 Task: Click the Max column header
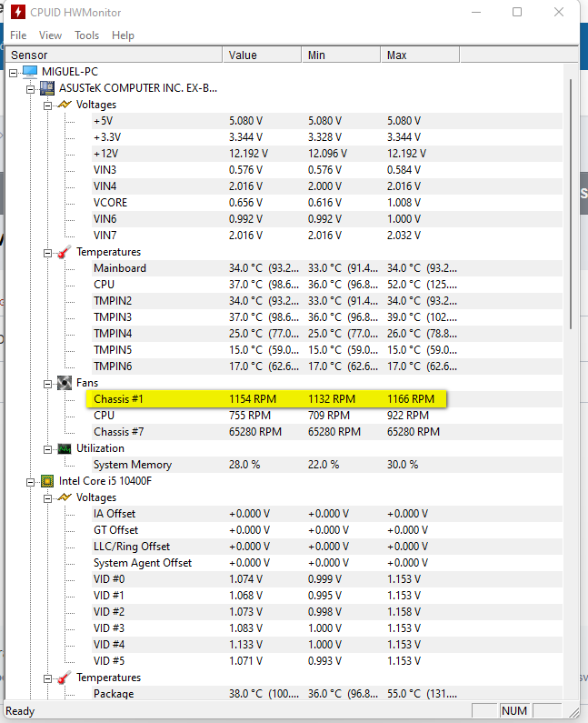point(420,55)
